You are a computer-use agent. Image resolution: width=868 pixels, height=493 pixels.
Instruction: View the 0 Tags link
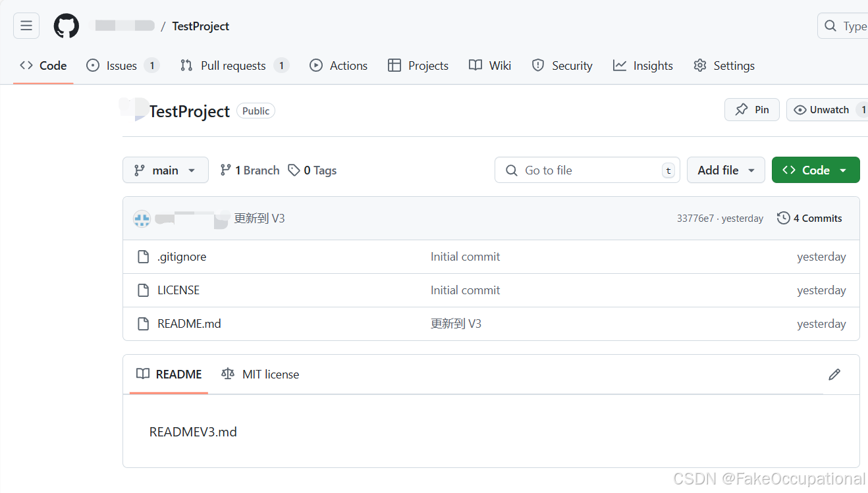coord(312,170)
